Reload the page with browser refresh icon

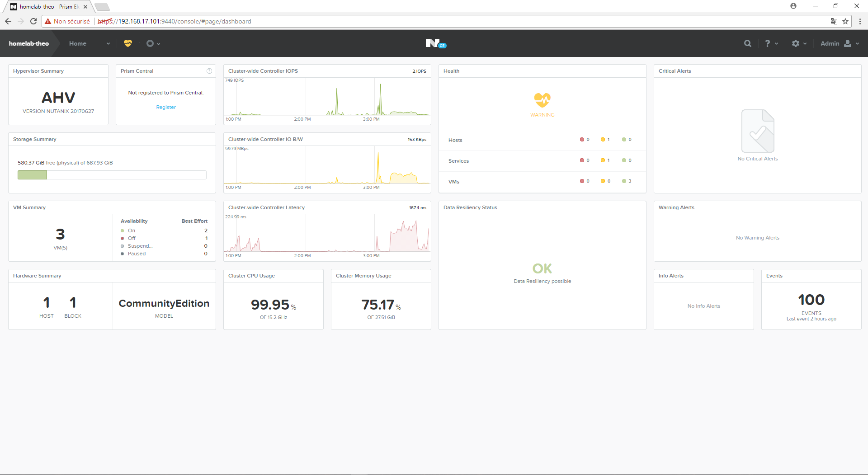coord(33,21)
